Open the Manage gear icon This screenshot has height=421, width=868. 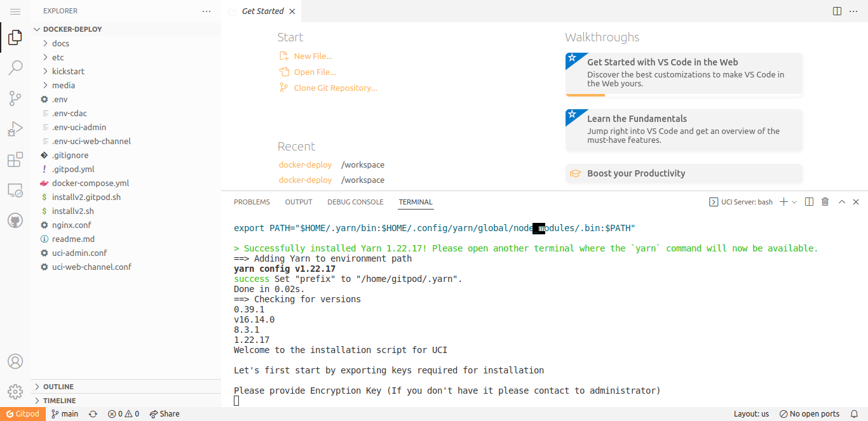coord(15,391)
